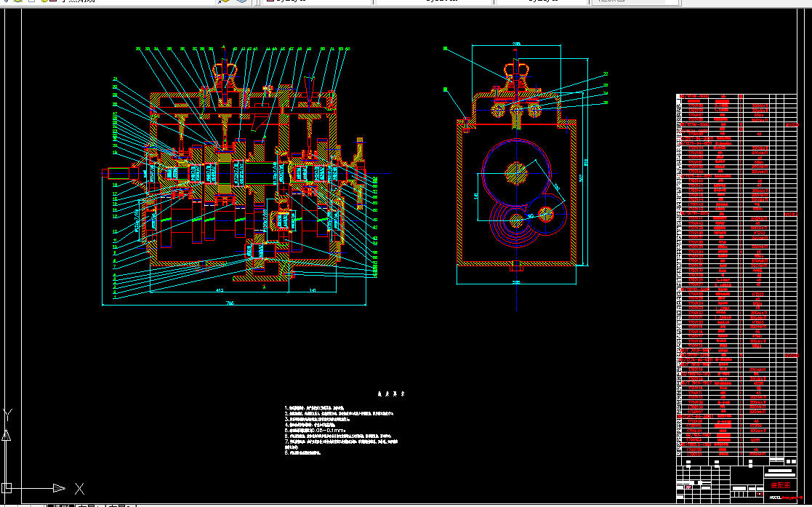
Task: Select the shift lever knob atop the side view
Action: tap(516, 69)
